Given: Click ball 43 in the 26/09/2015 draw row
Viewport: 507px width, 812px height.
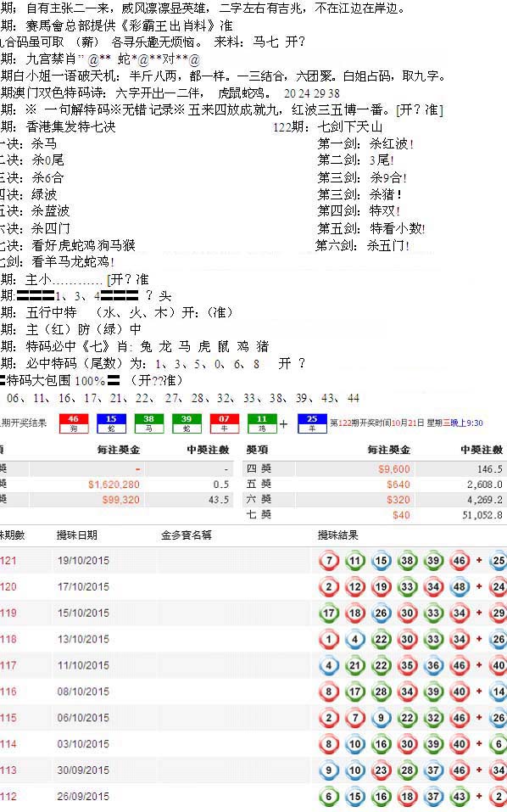Looking at the screenshot, I should [x=460, y=797].
